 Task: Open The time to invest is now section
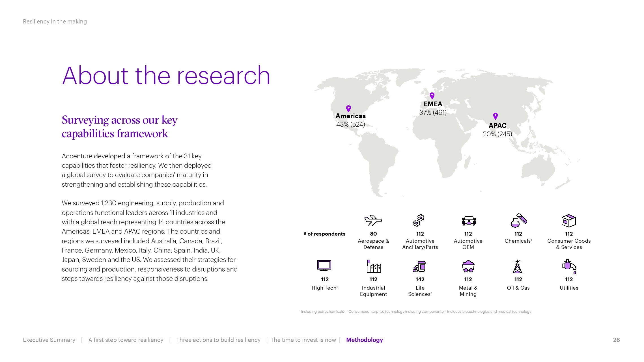click(303, 340)
